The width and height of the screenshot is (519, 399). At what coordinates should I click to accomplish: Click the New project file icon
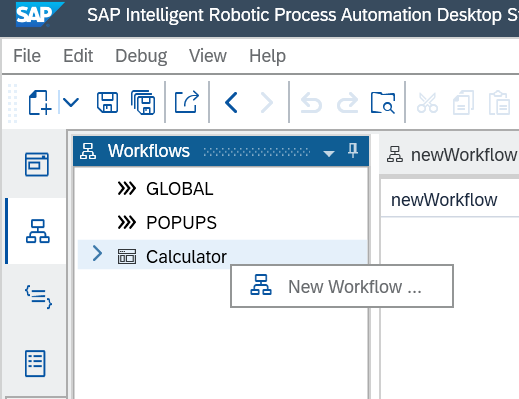(40, 102)
